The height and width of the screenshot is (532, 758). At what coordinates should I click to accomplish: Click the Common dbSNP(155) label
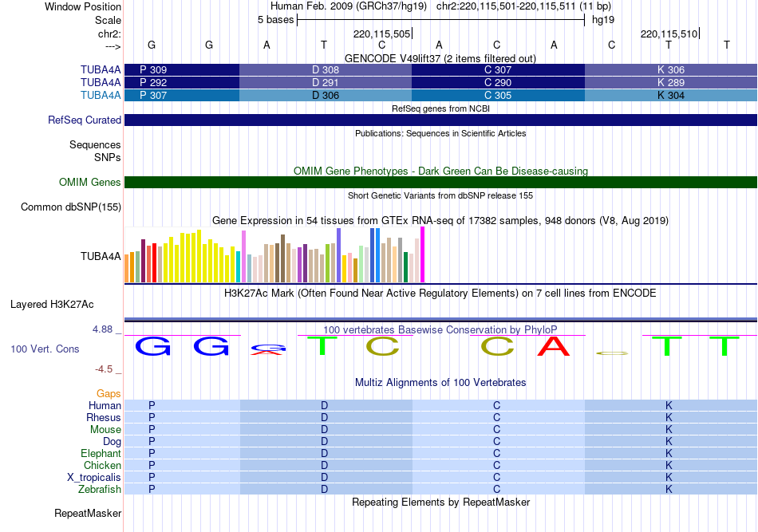[70, 207]
